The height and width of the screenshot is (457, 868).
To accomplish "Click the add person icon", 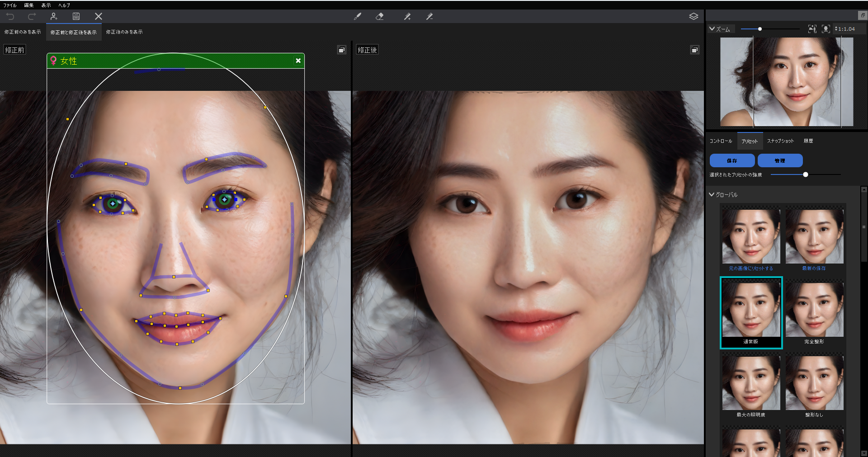I will click(x=54, y=17).
